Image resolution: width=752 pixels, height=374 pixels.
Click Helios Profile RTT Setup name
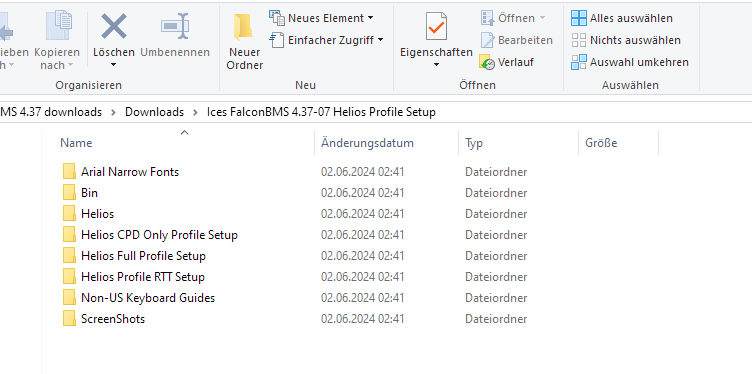(x=143, y=277)
